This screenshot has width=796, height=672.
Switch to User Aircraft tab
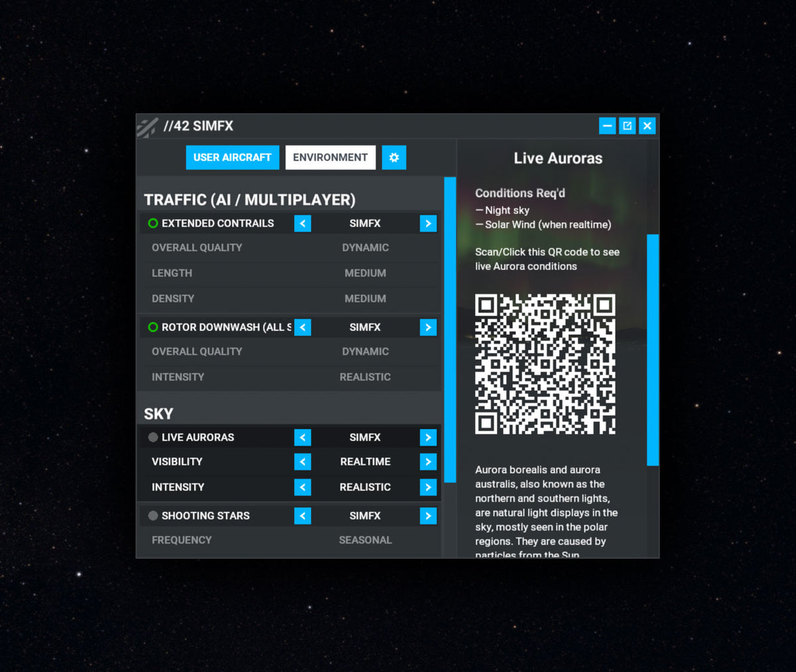point(232,158)
